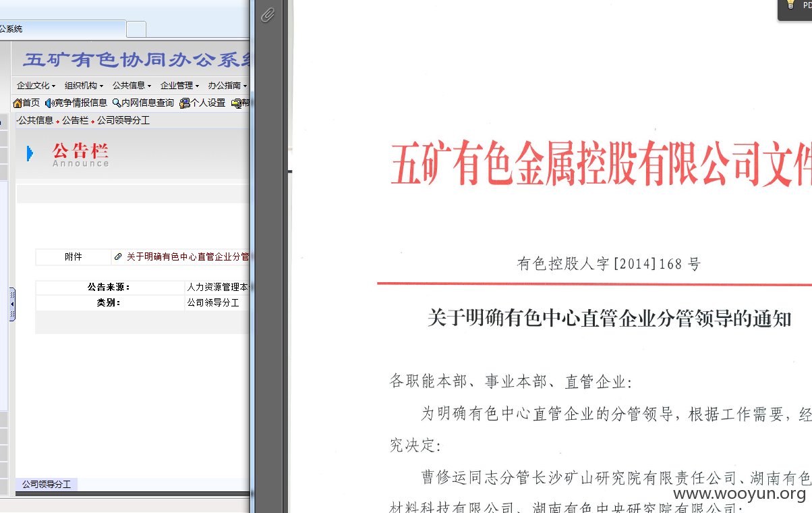
Task: Click the blue arrow next to 公告栏
Action: click(30, 154)
